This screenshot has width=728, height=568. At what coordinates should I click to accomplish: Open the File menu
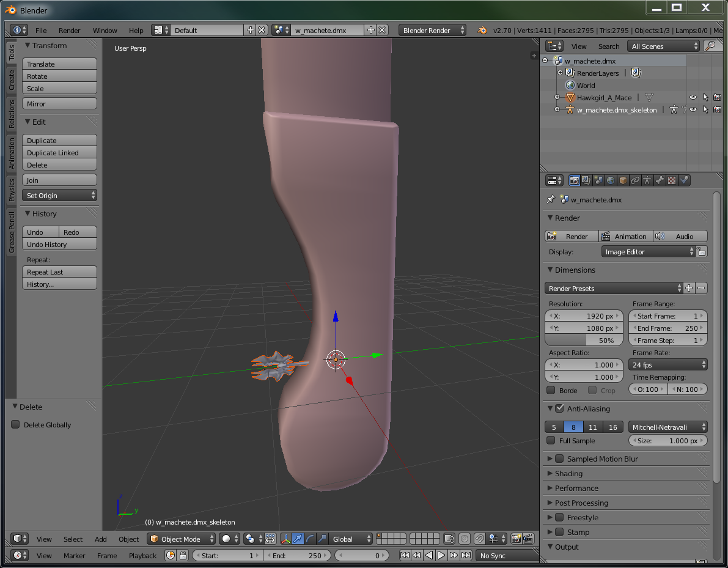point(41,30)
